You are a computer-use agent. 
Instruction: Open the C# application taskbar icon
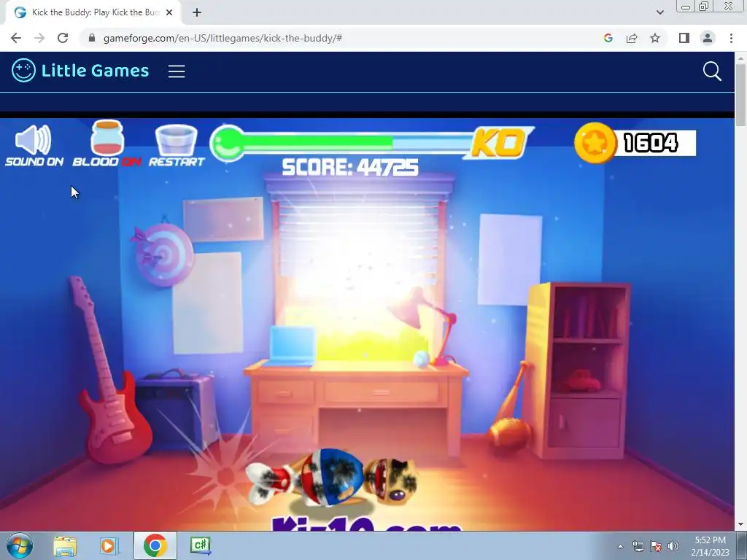tap(200, 545)
